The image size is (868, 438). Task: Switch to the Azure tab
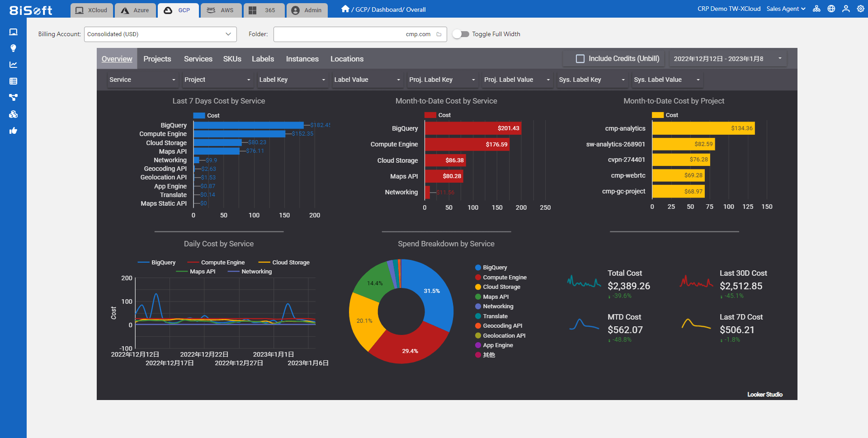click(135, 10)
